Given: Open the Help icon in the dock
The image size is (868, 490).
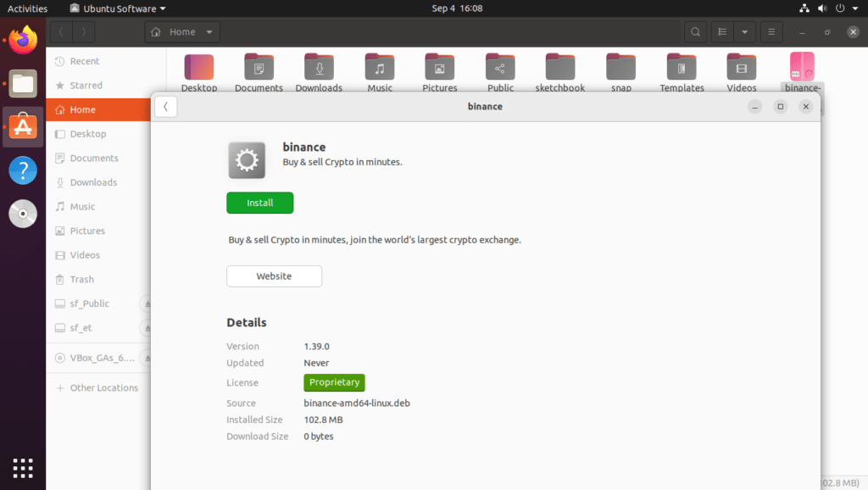Looking at the screenshot, I should (23, 170).
